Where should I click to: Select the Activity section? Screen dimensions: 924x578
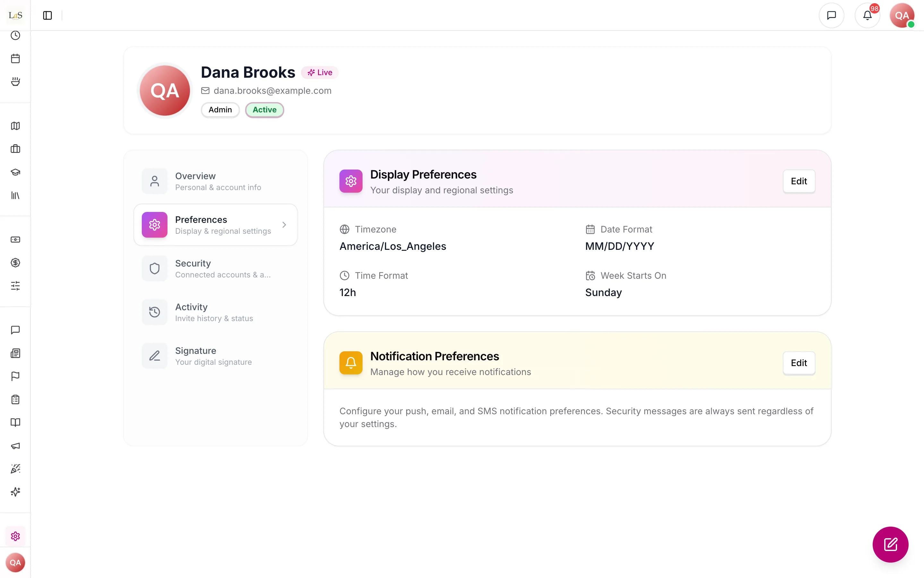tap(215, 312)
